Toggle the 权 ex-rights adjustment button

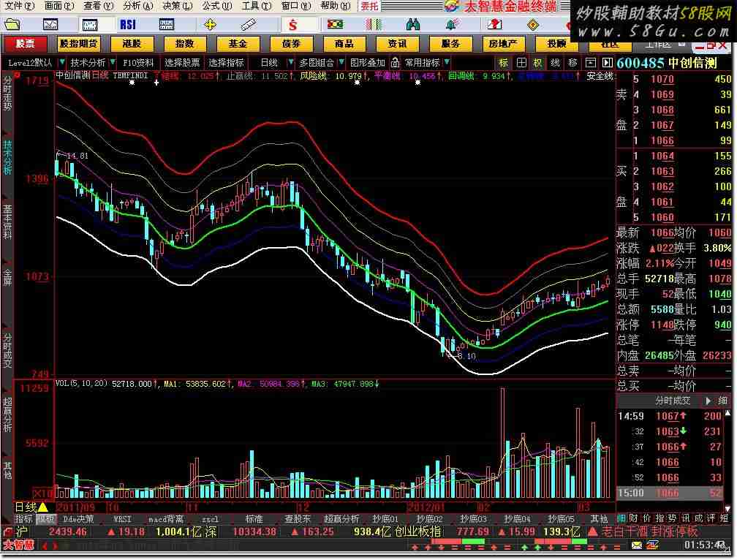point(537,62)
